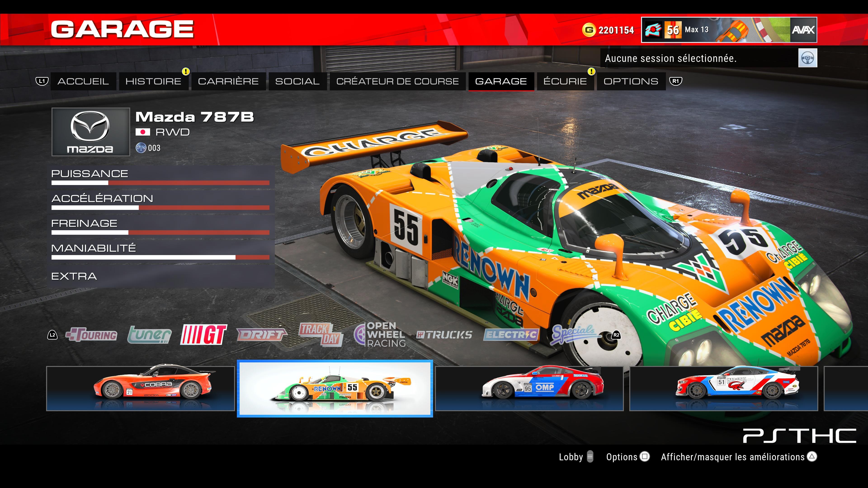Select the Trucks class icon

coord(444,335)
